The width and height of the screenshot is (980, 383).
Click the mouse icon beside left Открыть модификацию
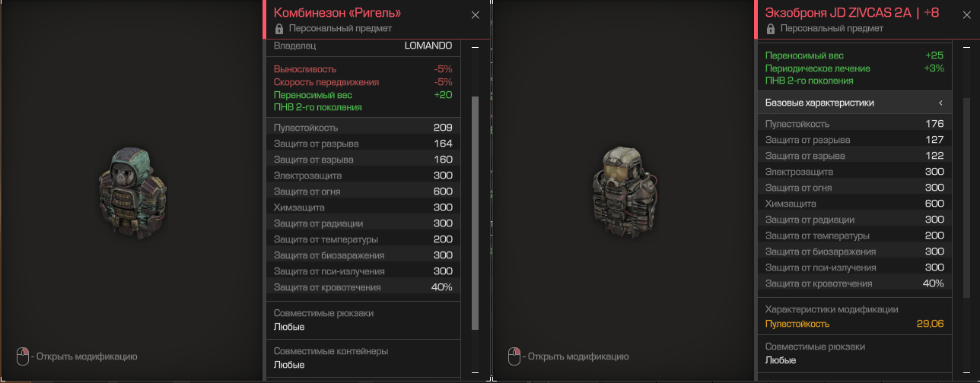[23, 356]
